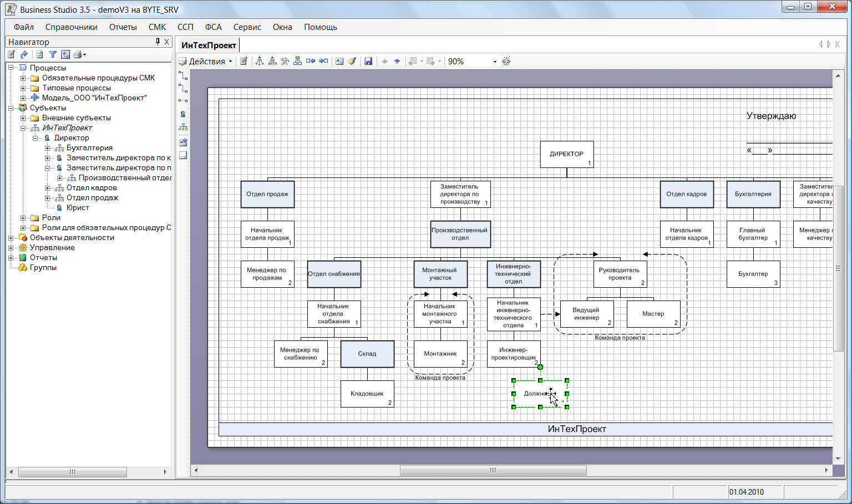Click the hammer and wrench settings icon

[x=285, y=62]
